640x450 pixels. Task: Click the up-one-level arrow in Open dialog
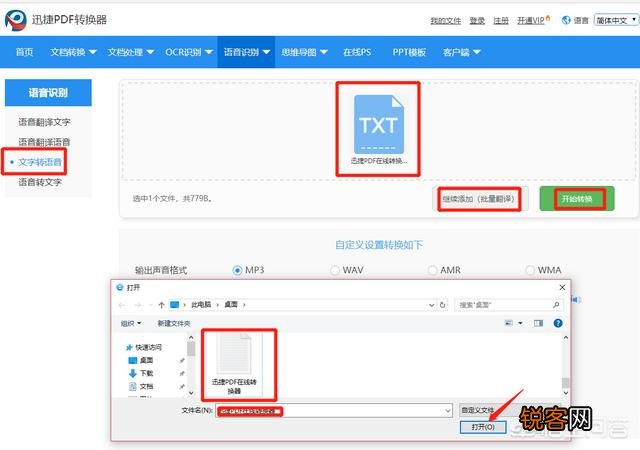point(161,305)
